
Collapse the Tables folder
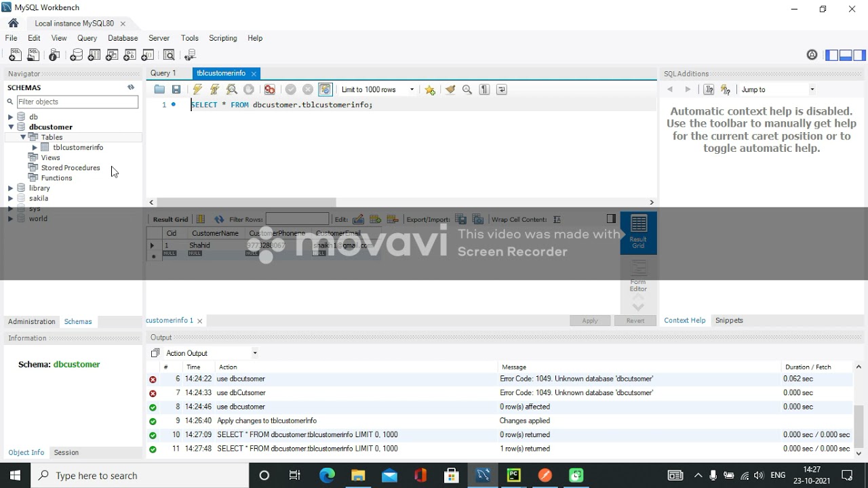tap(23, 137)
